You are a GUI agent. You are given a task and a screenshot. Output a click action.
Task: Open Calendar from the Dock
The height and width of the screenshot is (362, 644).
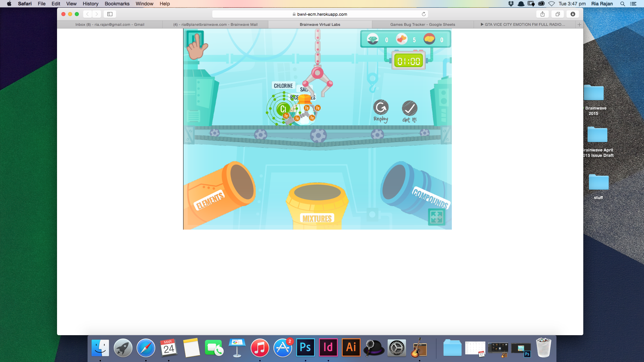[x=169, y=348]
